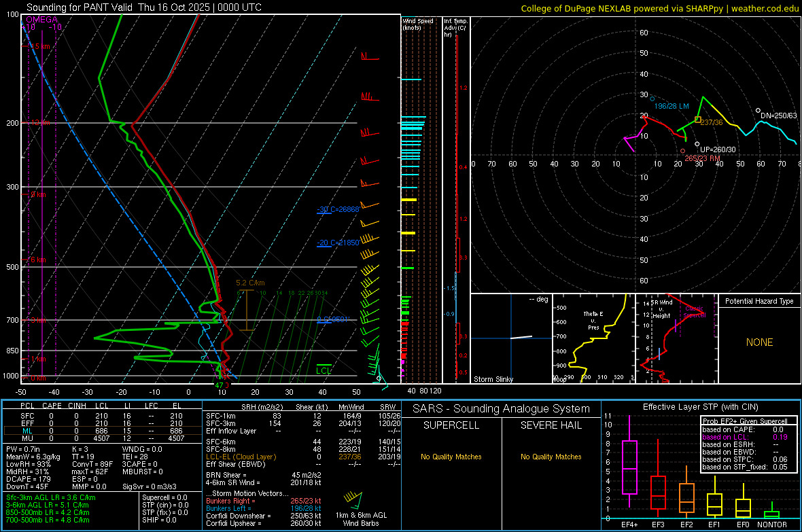Click the 'Effective Layer STP (with CIN)' title
This screenshot has width=802, height=532.
click(701, 407)
